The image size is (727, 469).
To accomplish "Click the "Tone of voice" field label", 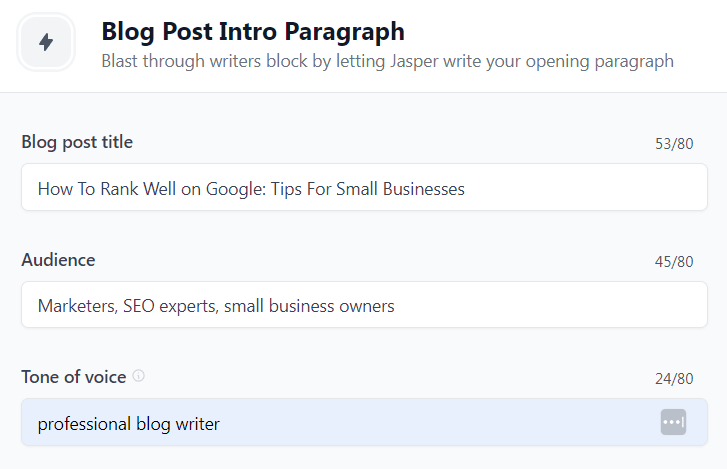I will (74, 377).
